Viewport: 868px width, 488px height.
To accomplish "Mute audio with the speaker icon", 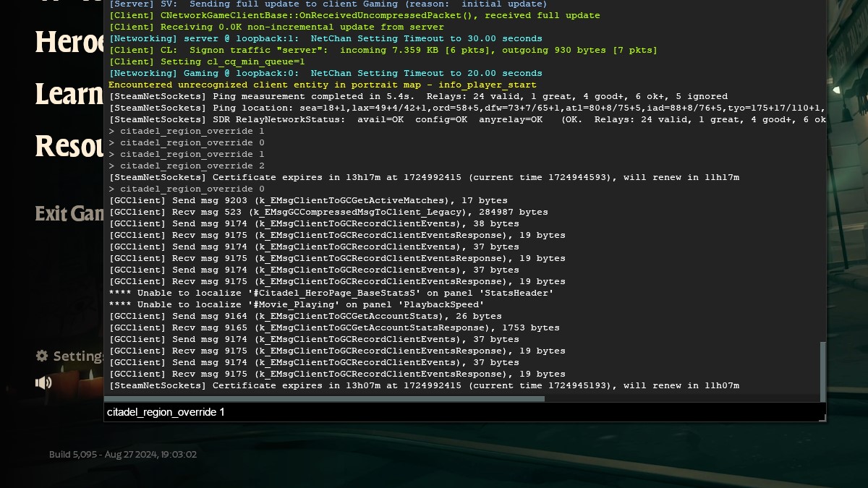I will [43, 382].
